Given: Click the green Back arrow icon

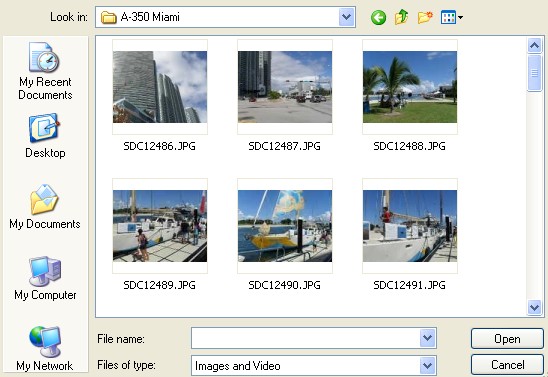Looking at the screenshot, I should 378,17.
